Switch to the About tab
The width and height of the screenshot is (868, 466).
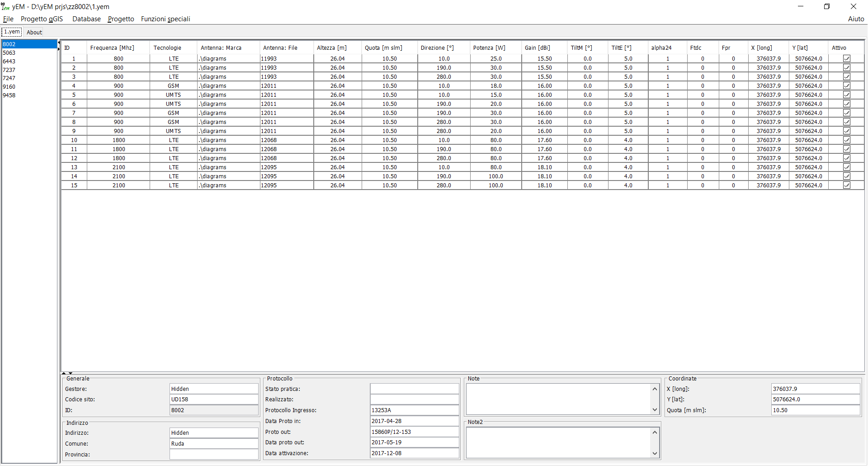[34, 32]
